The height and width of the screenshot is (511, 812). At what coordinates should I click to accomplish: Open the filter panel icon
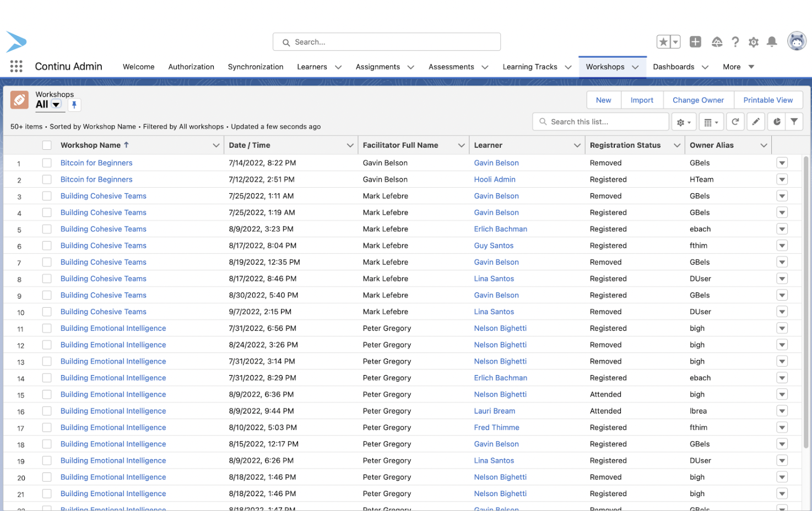(x=794, y=121)
